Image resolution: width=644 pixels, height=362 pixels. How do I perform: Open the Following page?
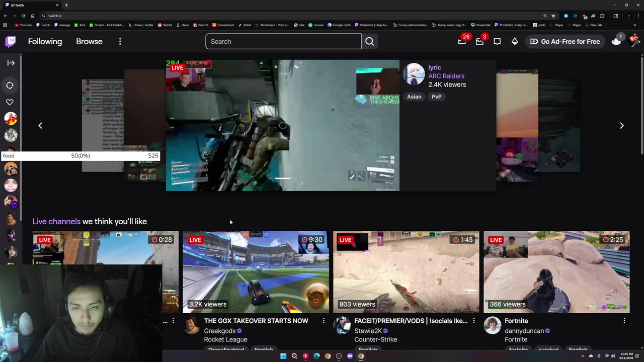[x=45, y=42]
